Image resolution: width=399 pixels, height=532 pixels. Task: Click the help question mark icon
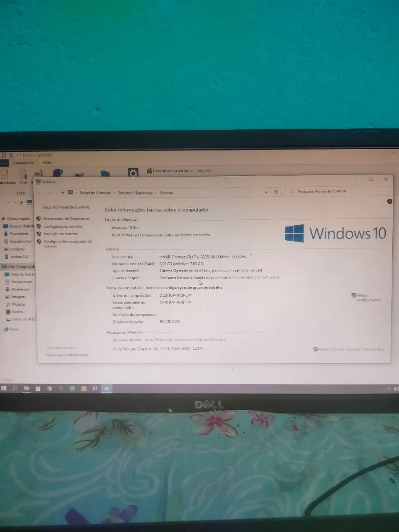click(389, 201)
